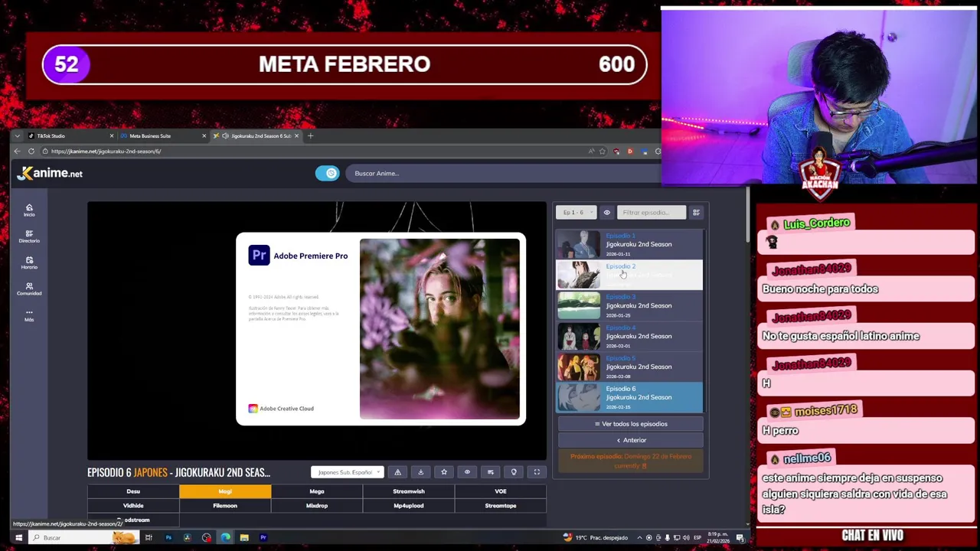
Task: Click the Anterior episode button
Action: point(631,440)
